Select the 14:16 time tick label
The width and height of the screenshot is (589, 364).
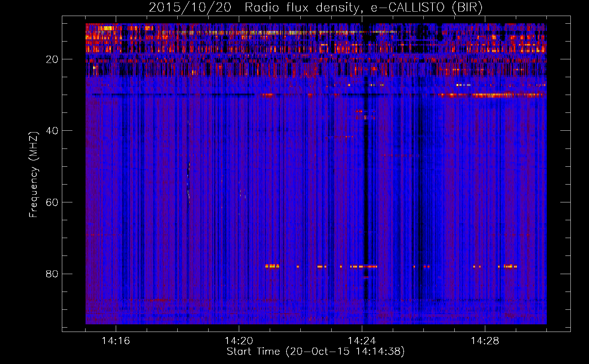point(116,341)
